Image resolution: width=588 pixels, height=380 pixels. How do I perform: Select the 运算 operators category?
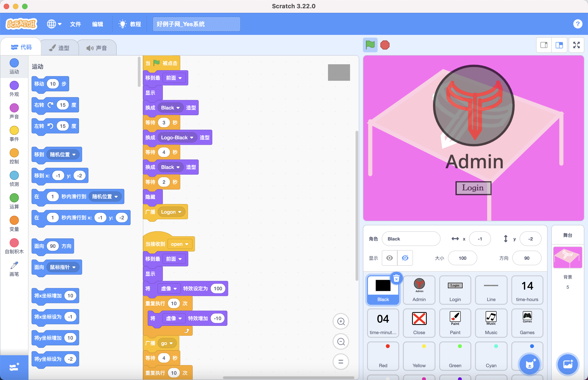[14, 201]
